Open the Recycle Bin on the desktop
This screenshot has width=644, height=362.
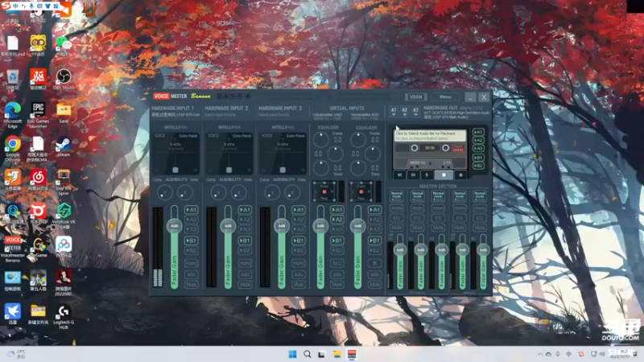coord(13,79)
